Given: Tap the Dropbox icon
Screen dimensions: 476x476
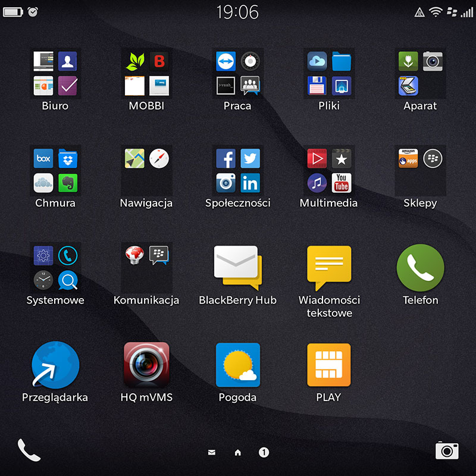Looking at the screenshot, I should (x=68, y=158).
